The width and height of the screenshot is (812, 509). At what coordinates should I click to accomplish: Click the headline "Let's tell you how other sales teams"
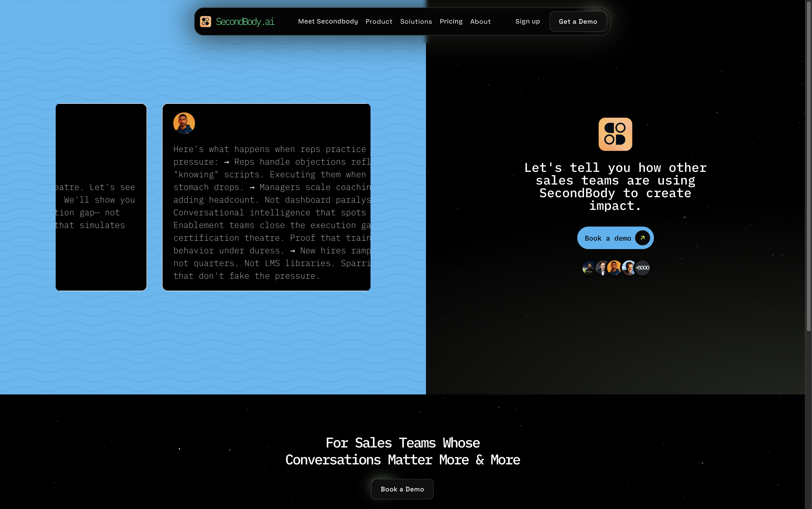615,186
